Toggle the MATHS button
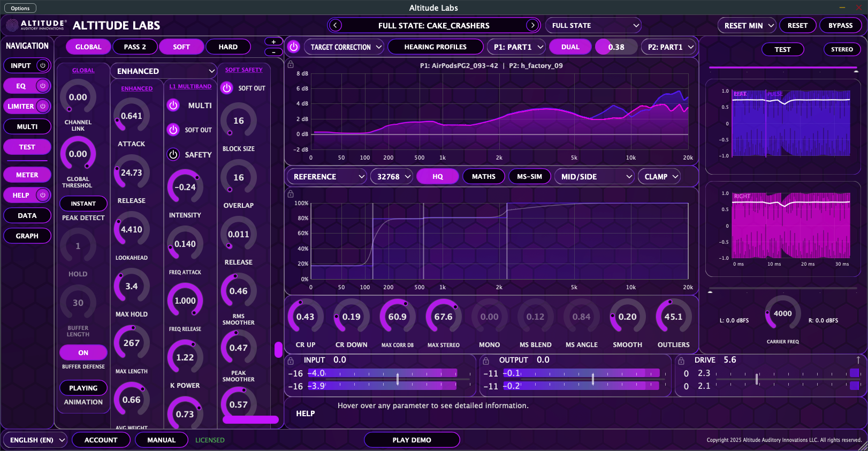The width and height of the screenshot is (868, 451). click(x=484, y=176)
